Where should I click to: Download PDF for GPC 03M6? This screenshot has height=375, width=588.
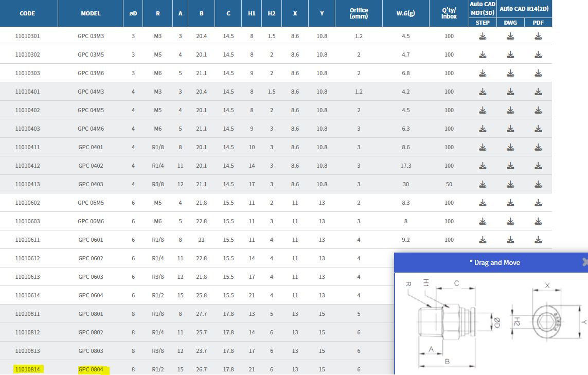[538, 73]
